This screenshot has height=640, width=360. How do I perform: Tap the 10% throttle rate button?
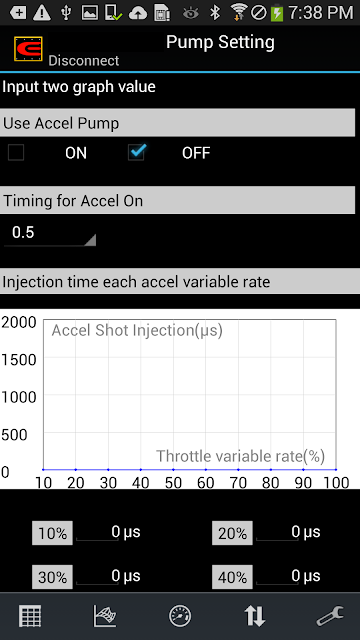pyautogui.click(x=52, y=533)
